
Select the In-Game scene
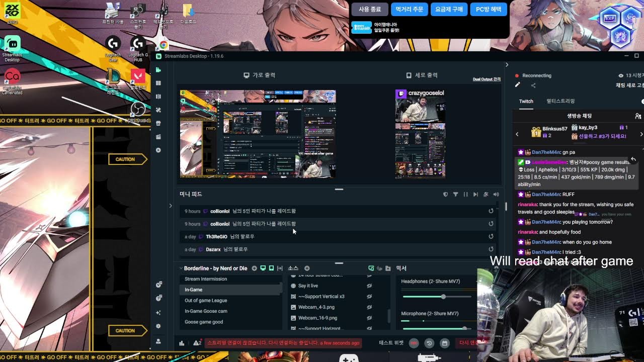tap(231, 290)
